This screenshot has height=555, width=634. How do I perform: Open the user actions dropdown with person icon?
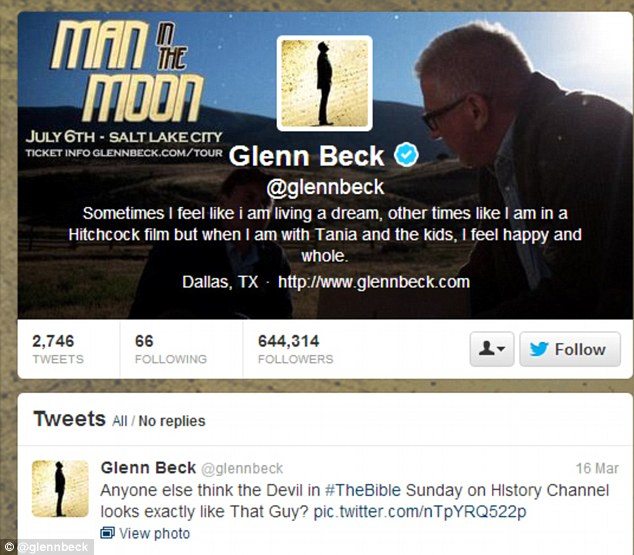tap(492, 349)
